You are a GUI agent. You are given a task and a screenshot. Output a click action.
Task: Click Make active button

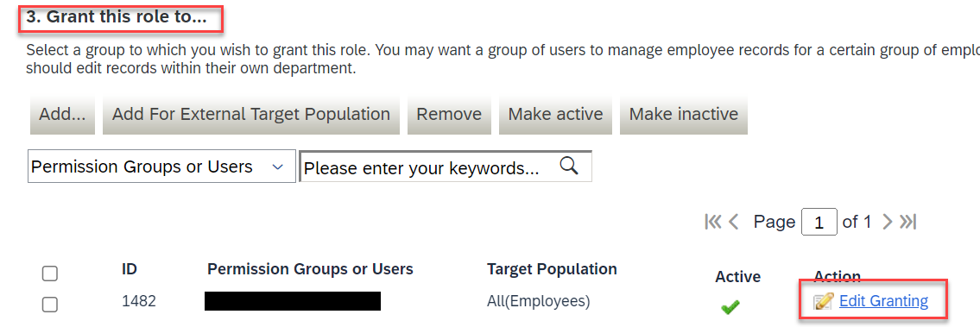pos(556,115)
